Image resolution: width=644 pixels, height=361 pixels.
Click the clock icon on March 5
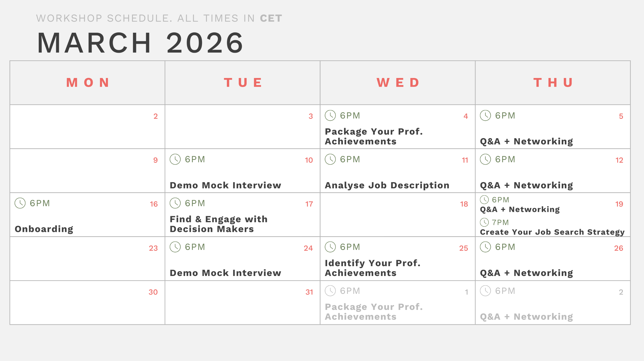coord(485,115)
